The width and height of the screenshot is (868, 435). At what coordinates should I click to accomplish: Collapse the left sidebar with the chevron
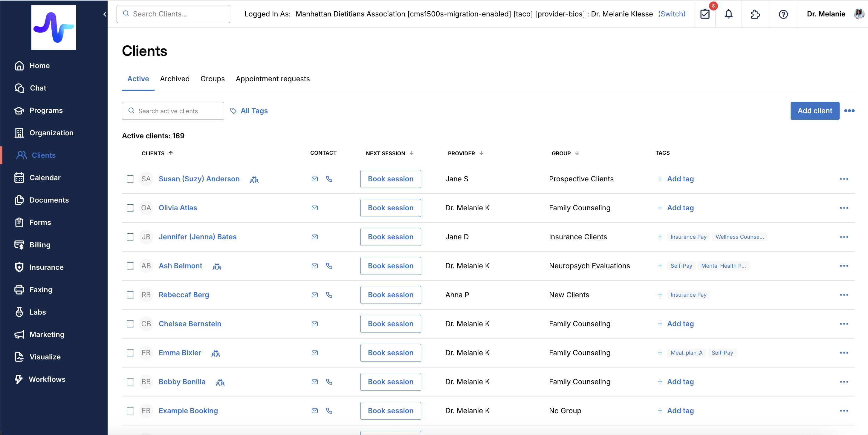pyautogui.click(x=105, y=14)
